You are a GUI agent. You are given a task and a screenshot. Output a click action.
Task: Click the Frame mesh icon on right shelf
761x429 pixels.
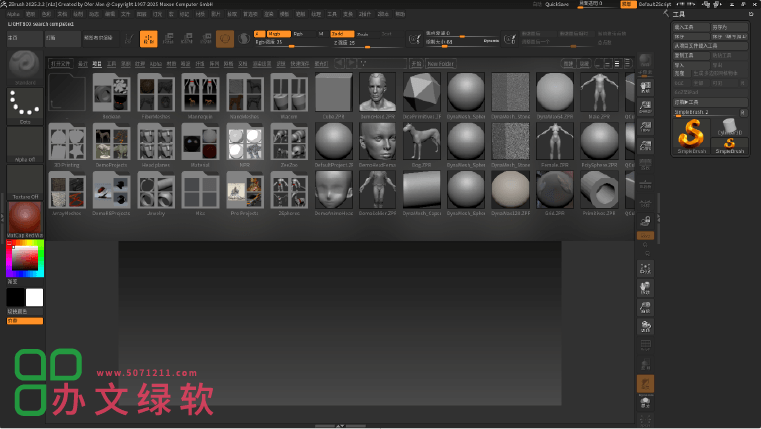645,268
